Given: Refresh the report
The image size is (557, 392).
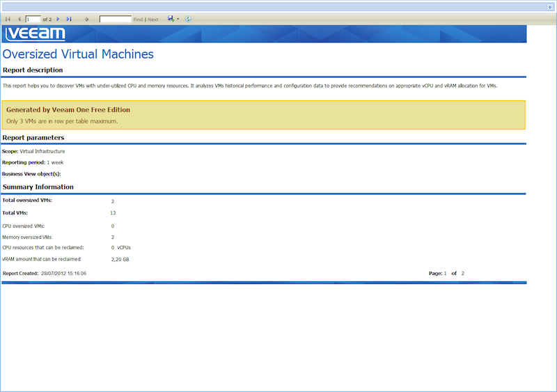Looking at the screenshot, I should pos(188,19).
